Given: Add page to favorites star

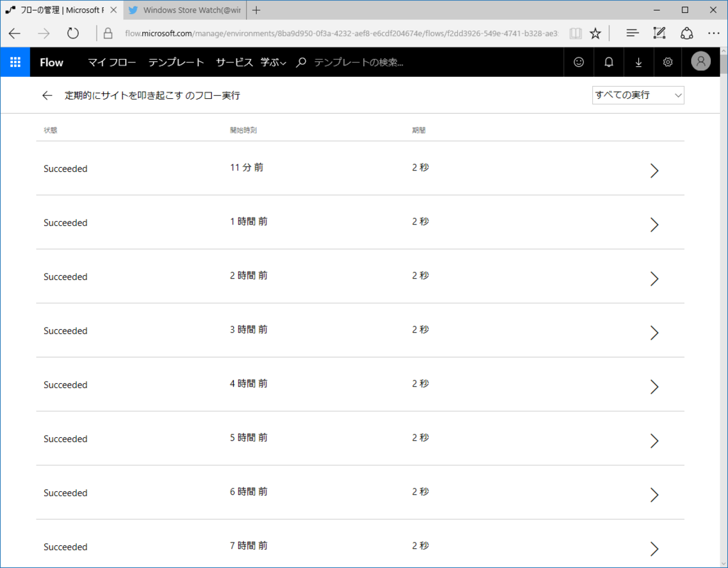Looking at the screenshot, I should point(595,33).
